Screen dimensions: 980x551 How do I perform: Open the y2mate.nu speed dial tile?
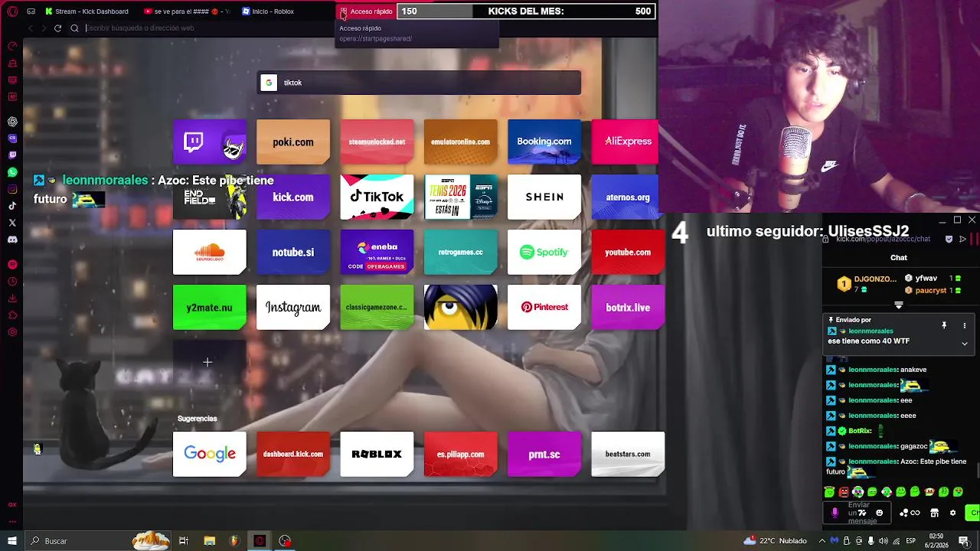tap(210, 307)
